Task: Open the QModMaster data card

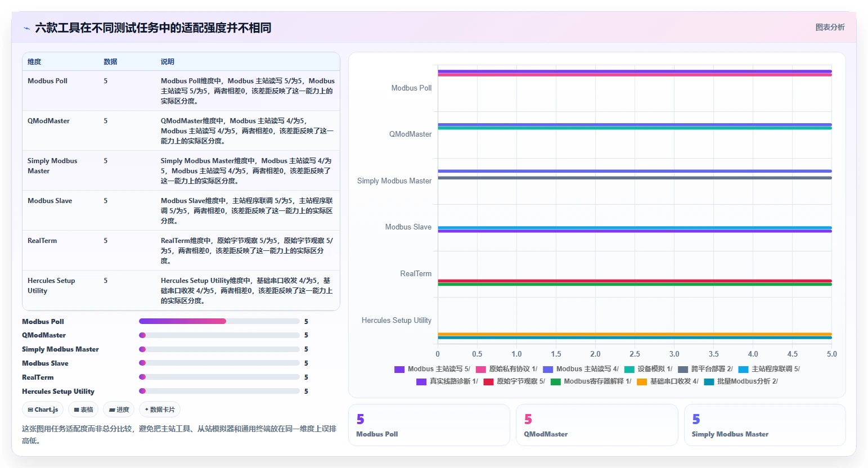Action: point(597,425)
